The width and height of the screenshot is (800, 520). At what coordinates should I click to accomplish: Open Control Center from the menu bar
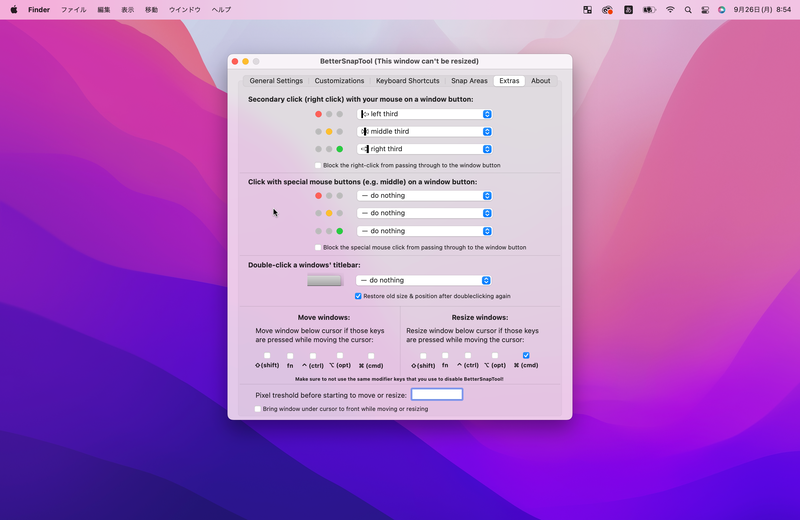pos(705,10)
